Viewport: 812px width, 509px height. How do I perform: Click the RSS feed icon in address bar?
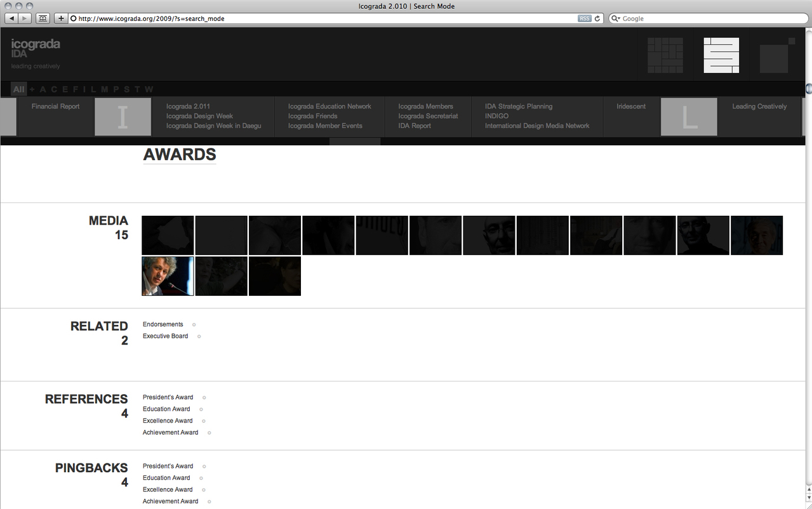click(583, 18)
